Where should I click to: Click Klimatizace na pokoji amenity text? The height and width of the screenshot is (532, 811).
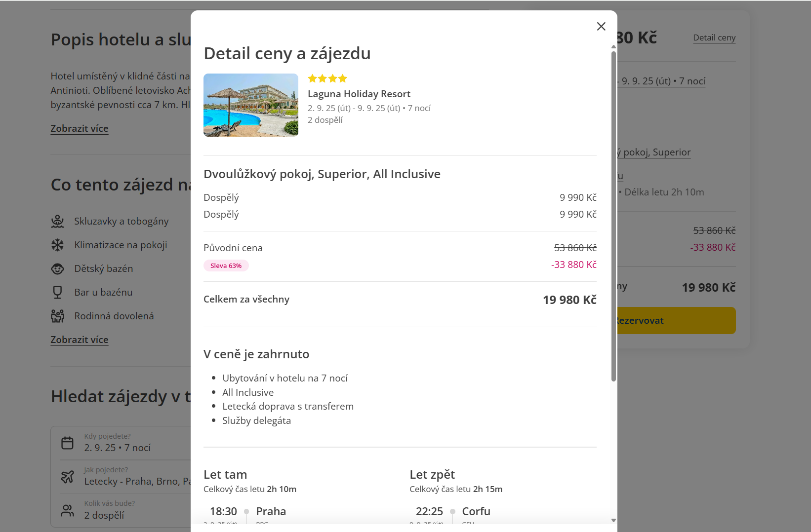(121, 245)
